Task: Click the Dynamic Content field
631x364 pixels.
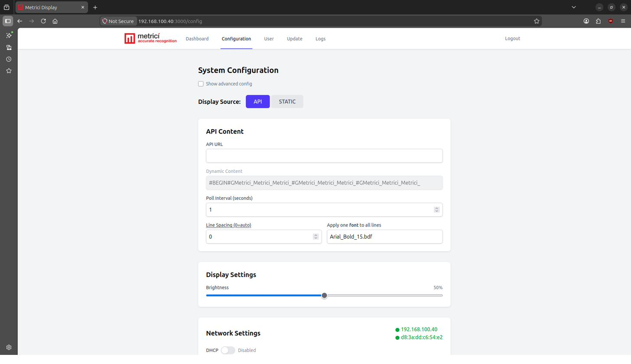Action: pos(324,183)
